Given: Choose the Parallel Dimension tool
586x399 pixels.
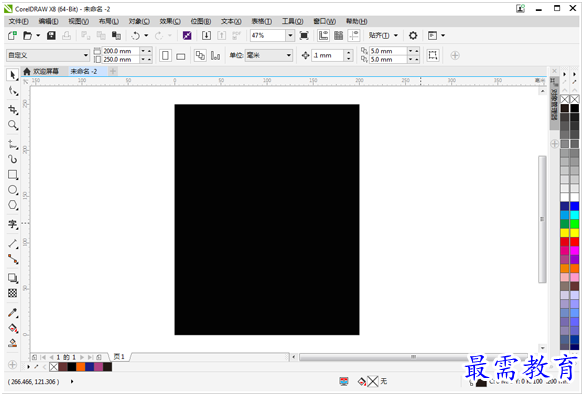Looking at the screenshot, I should pyautogui.click(x=13, y=244).
